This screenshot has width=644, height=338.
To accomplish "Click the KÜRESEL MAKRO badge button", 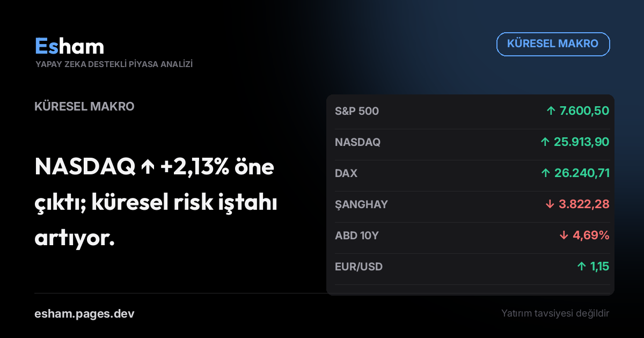I will (553, 44).
